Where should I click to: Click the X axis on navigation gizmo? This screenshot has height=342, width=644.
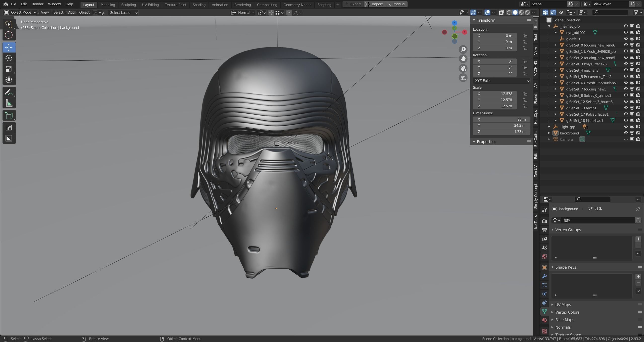coord(464,32)
